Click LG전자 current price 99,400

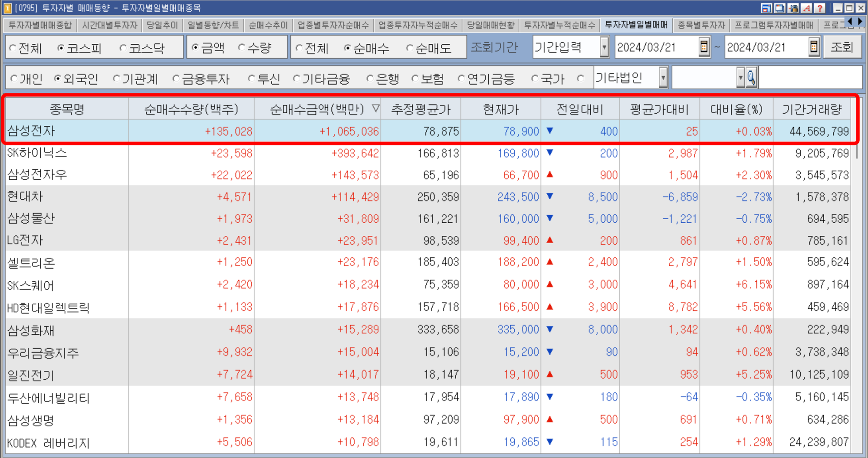tap(521, 241)
